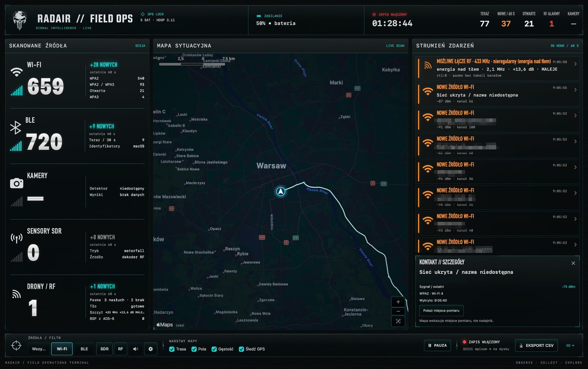Viewport: 588px width, 369px height.
Task: Disable the Śledź GPS checkbox
Action: click(x=241, y=349)
